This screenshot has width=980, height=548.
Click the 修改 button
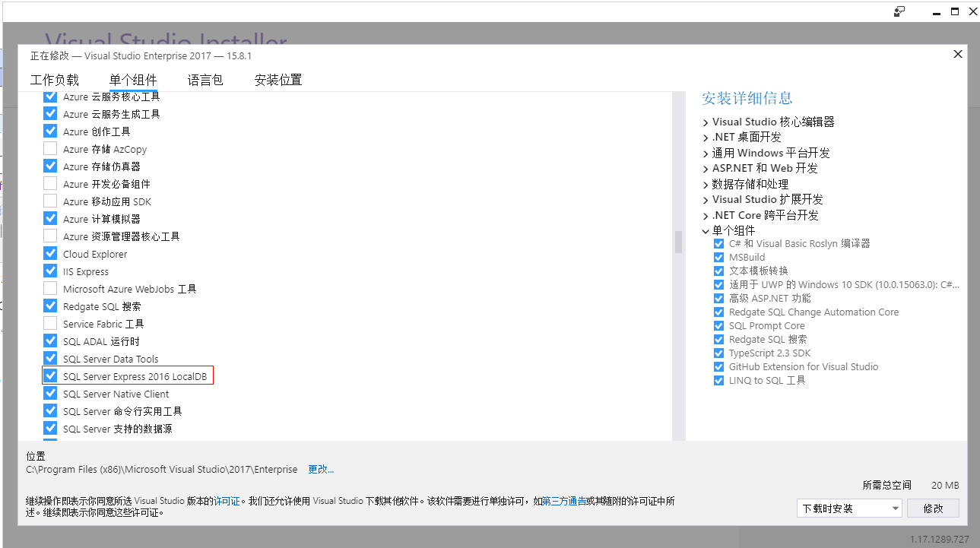[933, 508]
